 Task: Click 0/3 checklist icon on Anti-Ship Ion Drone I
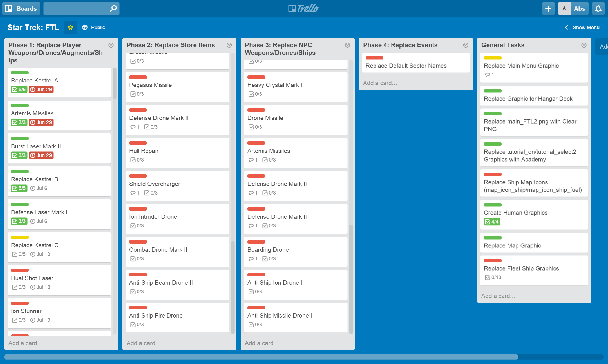[251, 292]
